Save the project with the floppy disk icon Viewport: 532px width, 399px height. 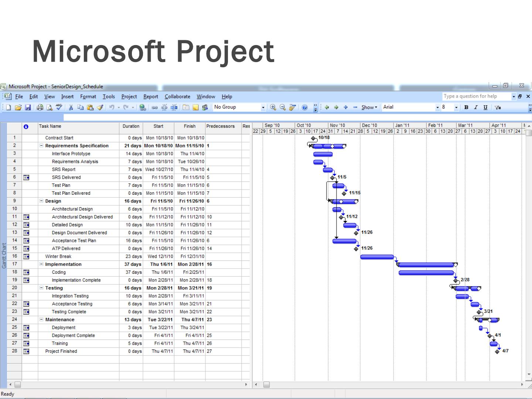click(28, 108)
